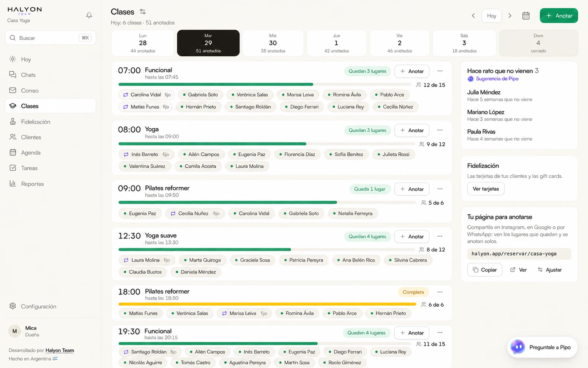588x368 pixels.
Task: Click the Chats bubble icon
Action: click(x=13, y=75)
